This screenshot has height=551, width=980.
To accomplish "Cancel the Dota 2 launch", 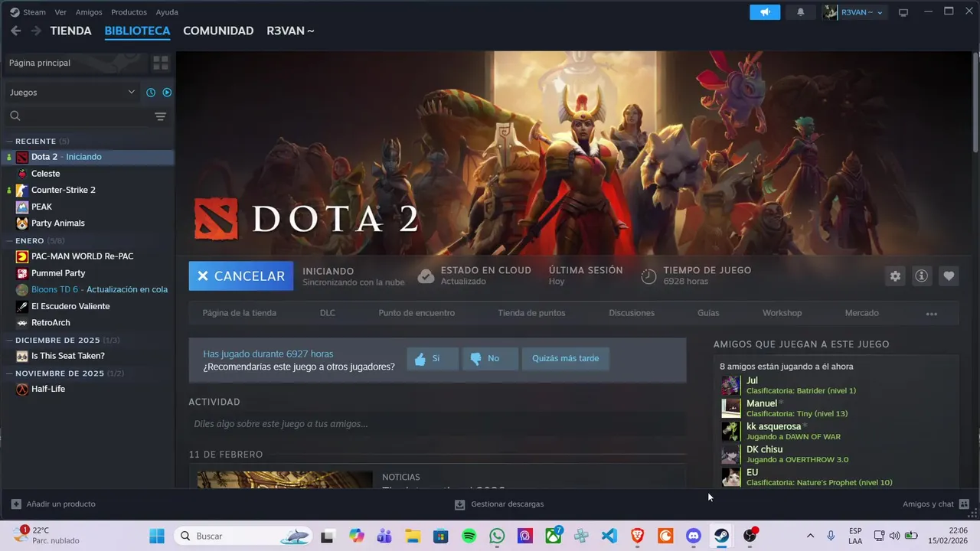I will (241, 276).
